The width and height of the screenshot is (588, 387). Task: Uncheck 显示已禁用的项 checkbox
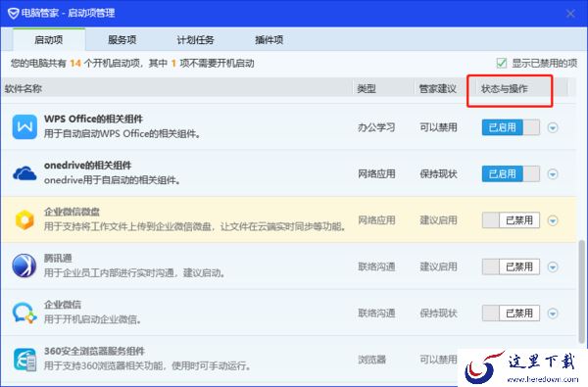(502, 63)
